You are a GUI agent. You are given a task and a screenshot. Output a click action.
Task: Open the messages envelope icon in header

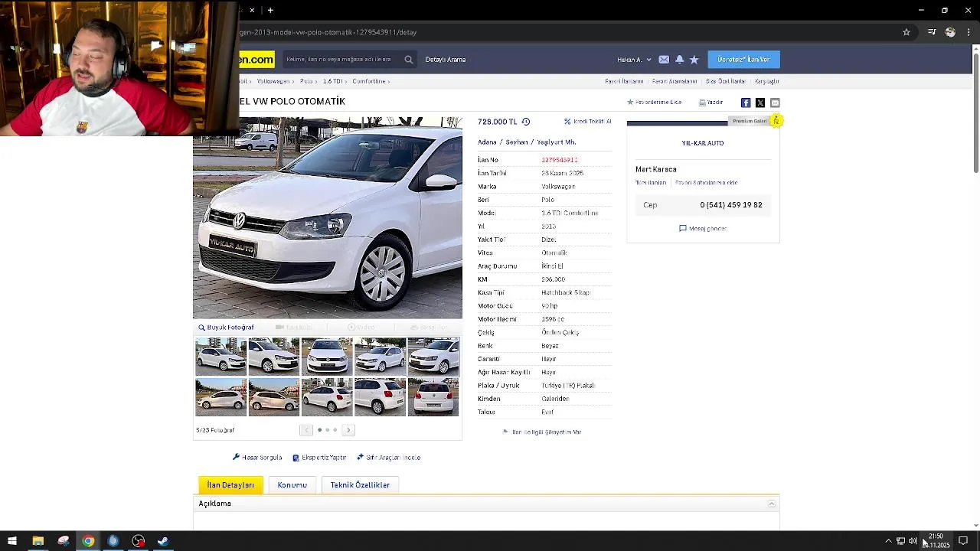pos(664,60)
